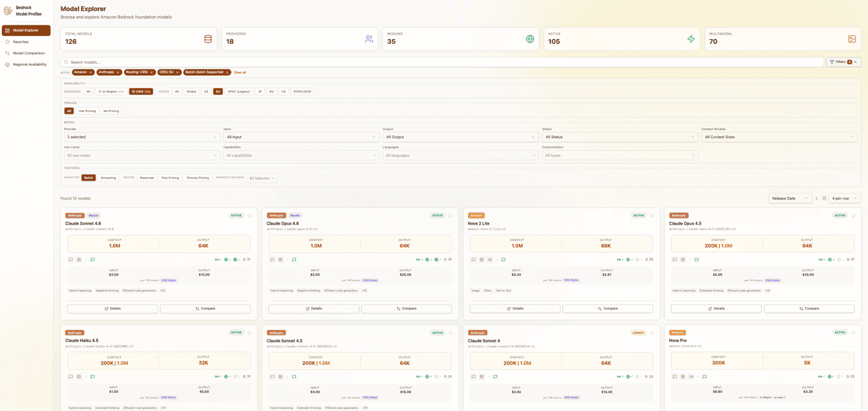Star the Claude Opus 4.5 model
This screenshot has width=868, height=411.
click(x=853, y=215)
